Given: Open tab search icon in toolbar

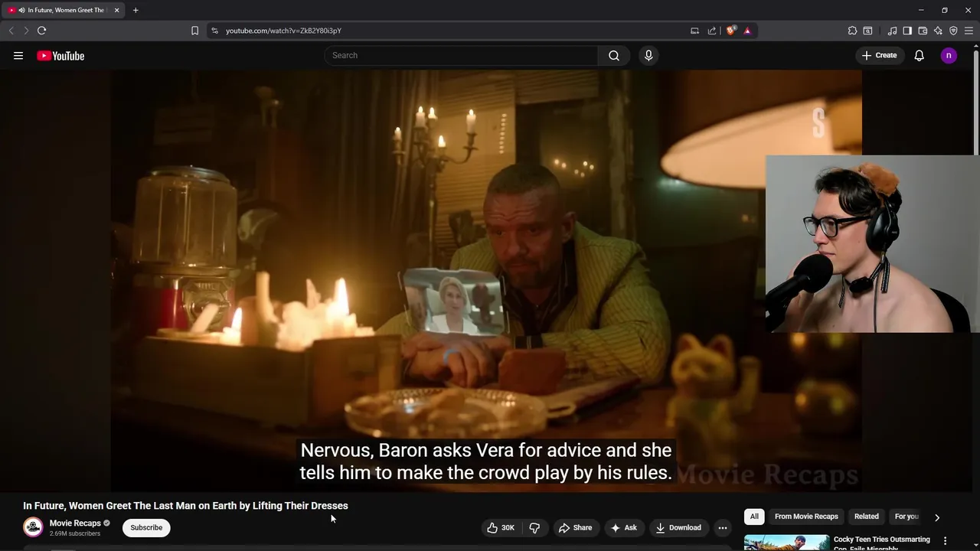Looking at the screenshot, I should 867,31.
